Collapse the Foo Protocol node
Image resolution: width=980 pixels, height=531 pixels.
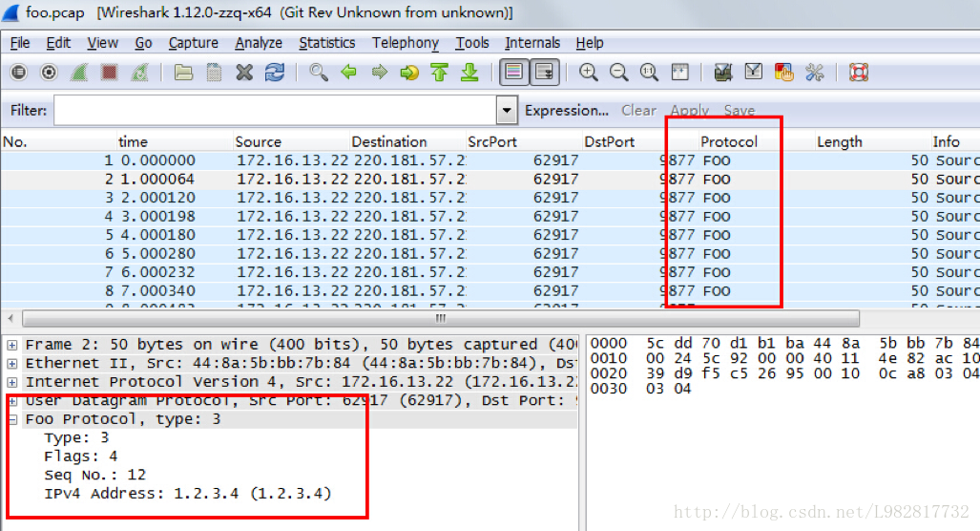pyautogui.click(x=11, y=419)
